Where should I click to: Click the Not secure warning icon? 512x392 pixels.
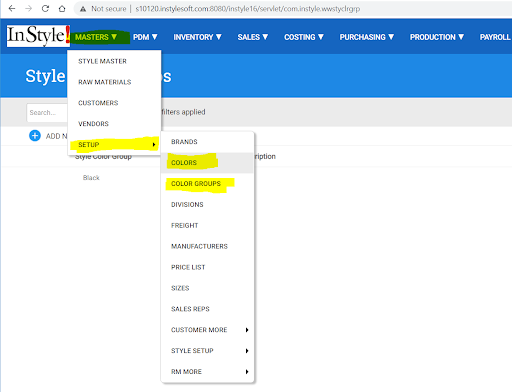pos(83,9)
